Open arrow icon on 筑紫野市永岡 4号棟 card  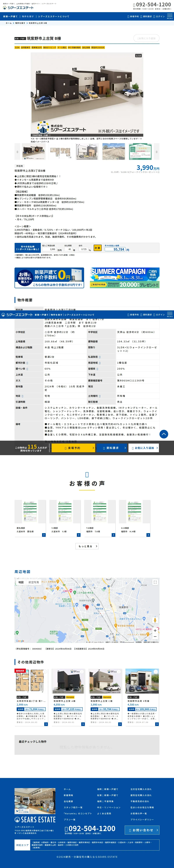click(x=157, y=724)
